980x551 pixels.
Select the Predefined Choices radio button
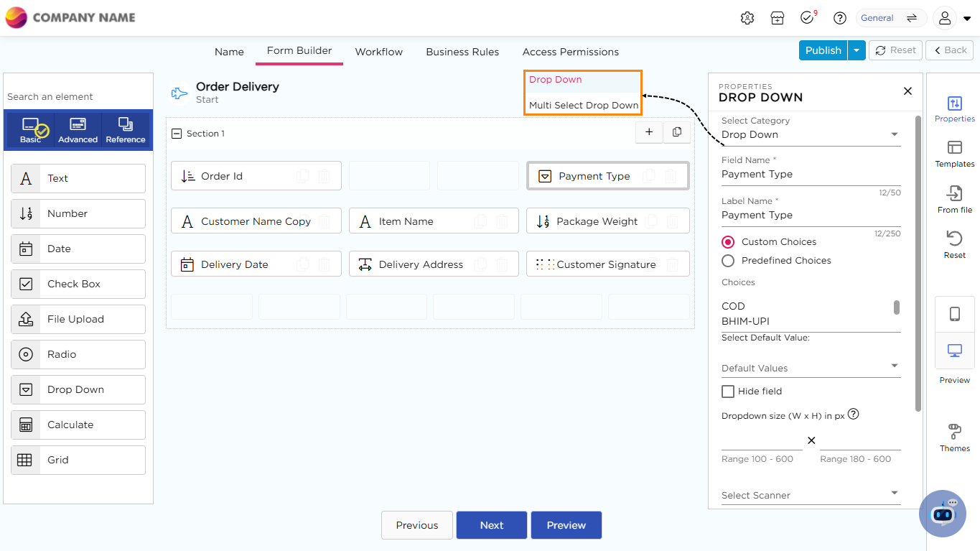(x=728, y=261)
